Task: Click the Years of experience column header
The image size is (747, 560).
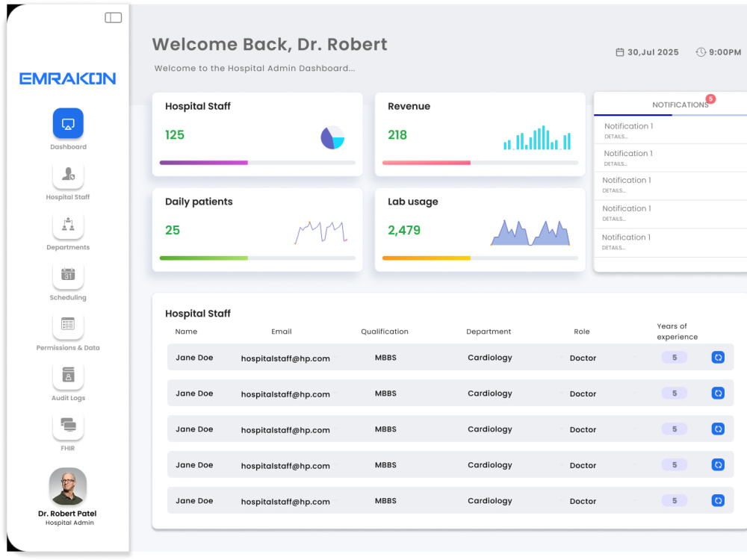Action: click(677, 332)
